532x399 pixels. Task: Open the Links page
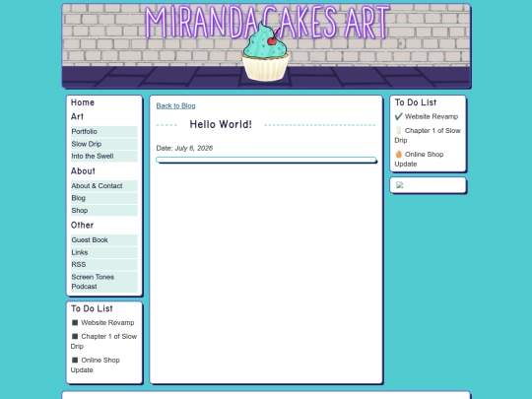(103, 252)
